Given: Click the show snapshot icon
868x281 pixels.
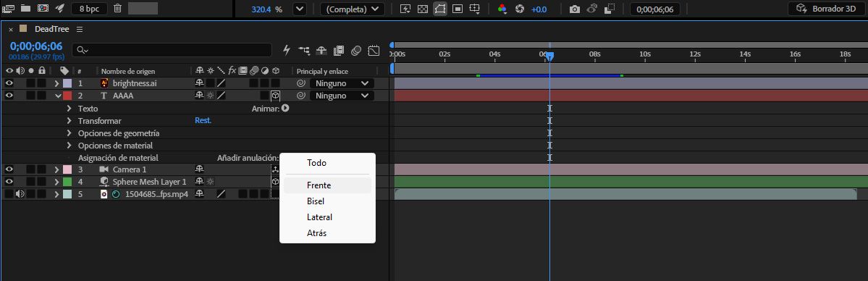Looking at the screenshot, I should (591, 9).
